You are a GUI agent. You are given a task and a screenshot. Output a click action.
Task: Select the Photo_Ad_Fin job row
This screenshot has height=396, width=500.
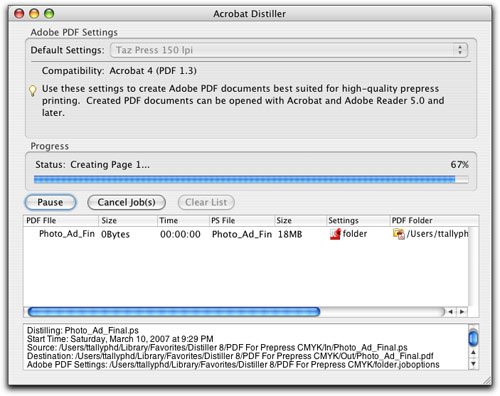[x=246, y=234]
